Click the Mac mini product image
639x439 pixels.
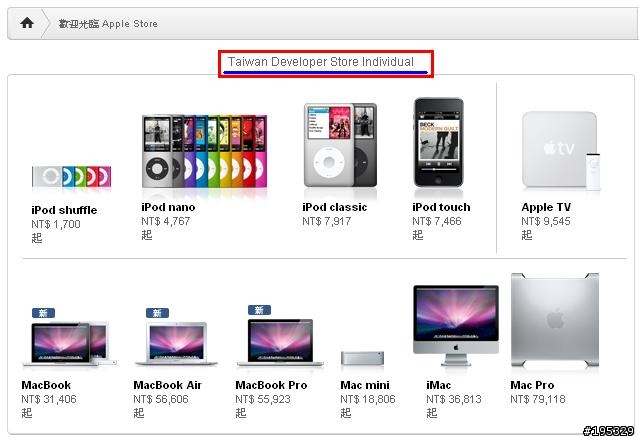pos(362,358)
